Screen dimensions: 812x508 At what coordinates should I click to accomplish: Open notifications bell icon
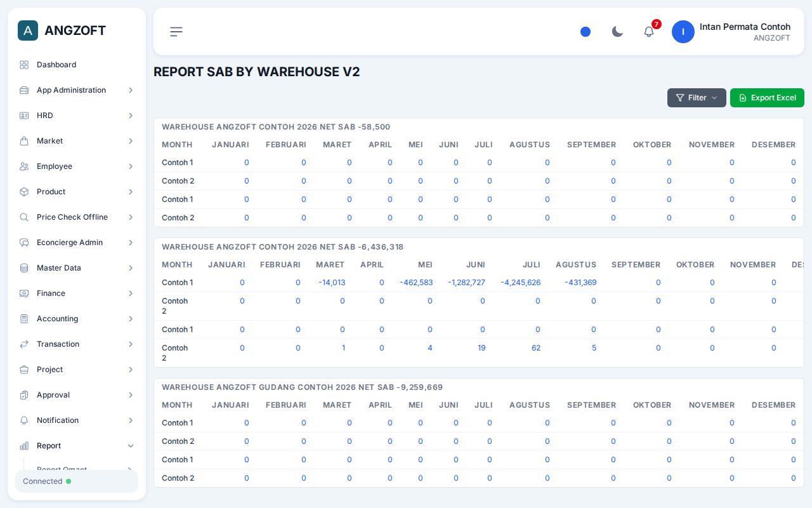(649, 32)
